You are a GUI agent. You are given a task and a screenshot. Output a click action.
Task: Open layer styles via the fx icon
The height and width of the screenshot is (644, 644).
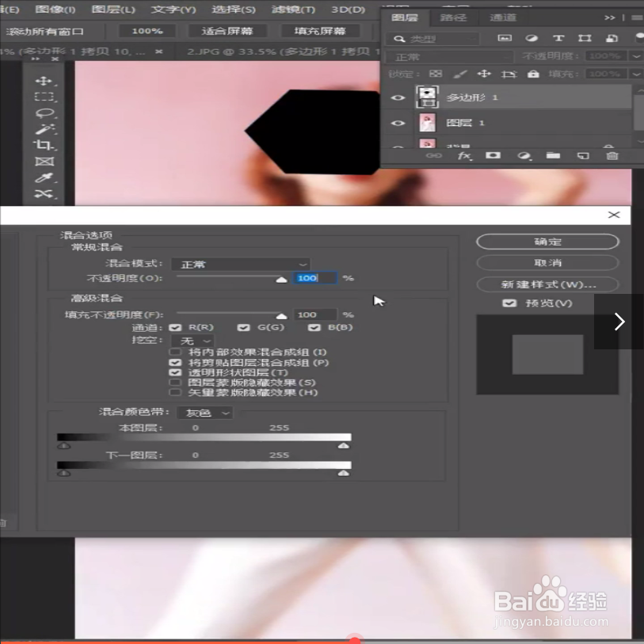(x=464, y=156)
